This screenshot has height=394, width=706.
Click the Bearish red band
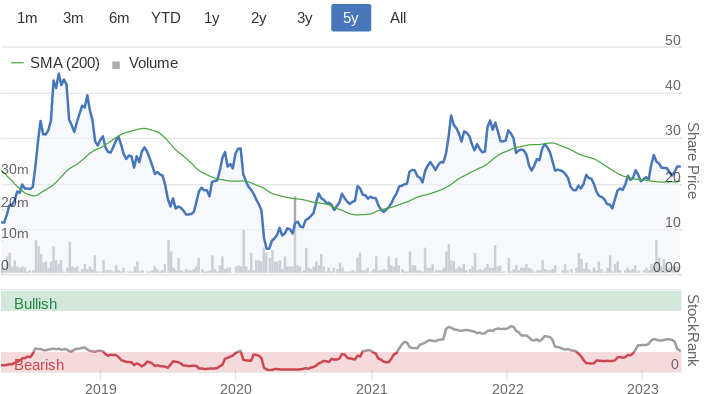coord(341,362)
